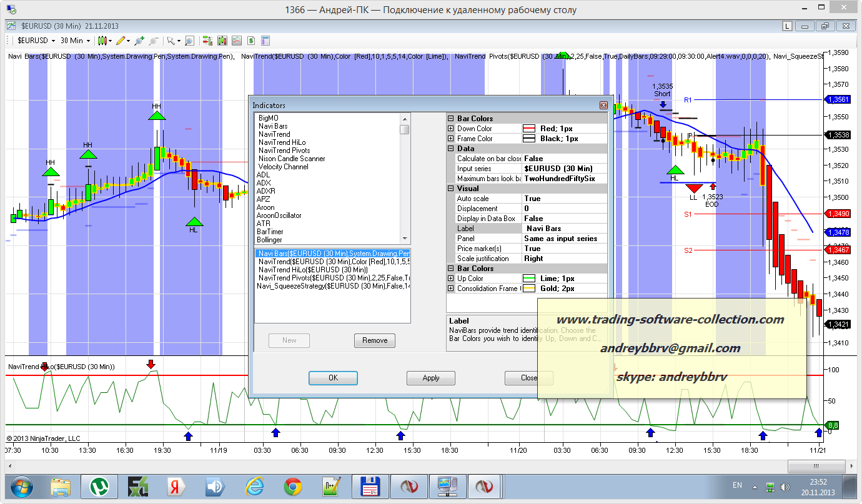Open the Indicators candlestick toolbar icon
Screen dimensions: 862x504
[x=222, y=41]
